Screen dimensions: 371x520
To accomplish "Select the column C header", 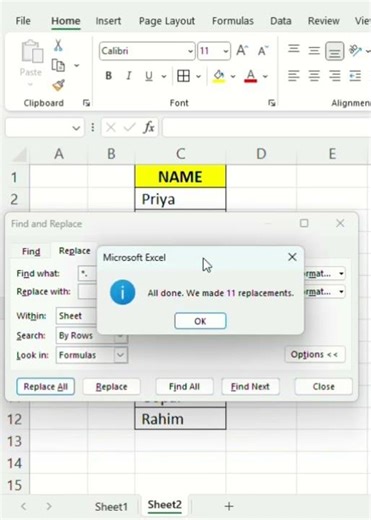I will click(180, 154).
